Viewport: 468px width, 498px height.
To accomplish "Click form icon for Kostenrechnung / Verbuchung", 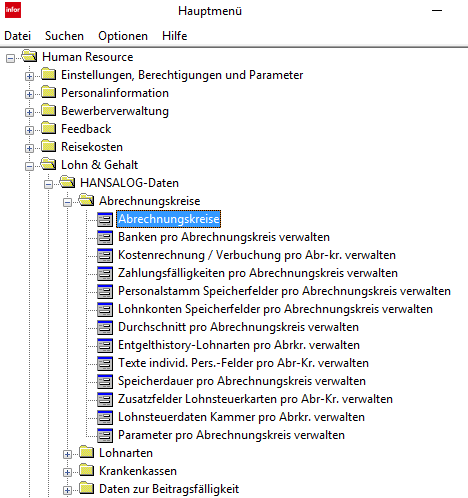I will point(105,256).
